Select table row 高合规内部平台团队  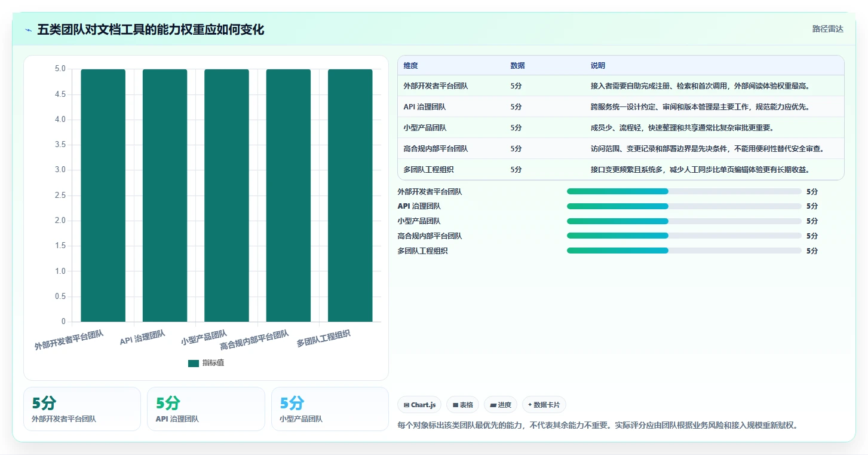621,148
